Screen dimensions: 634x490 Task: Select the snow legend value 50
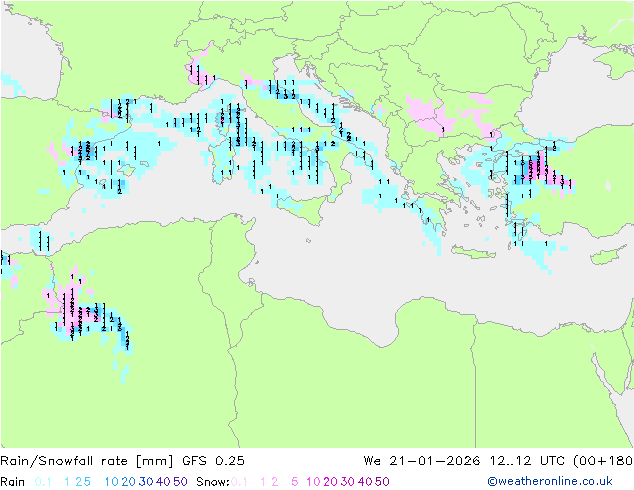(x=383, y=482)
